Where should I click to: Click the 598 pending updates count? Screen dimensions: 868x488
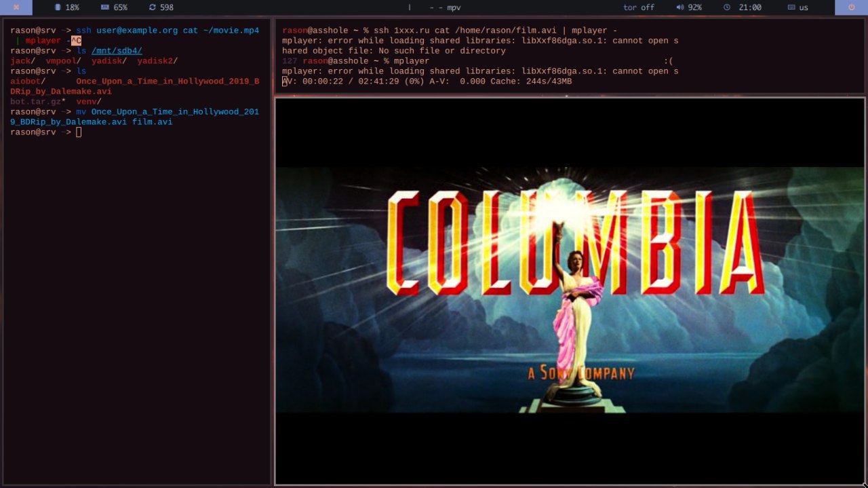pos(167,7)
